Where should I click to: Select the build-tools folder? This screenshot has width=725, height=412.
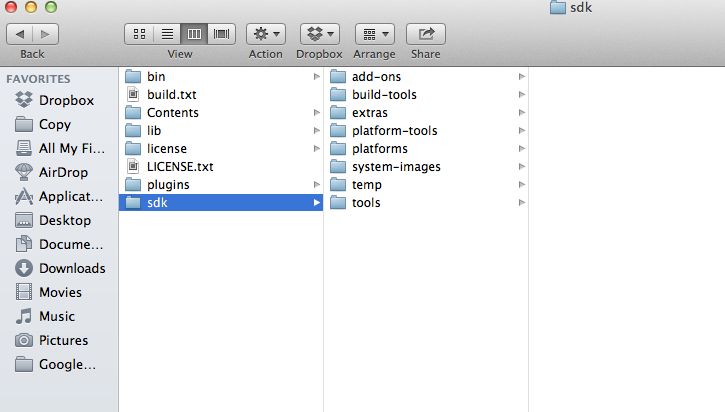click(426, 94)
